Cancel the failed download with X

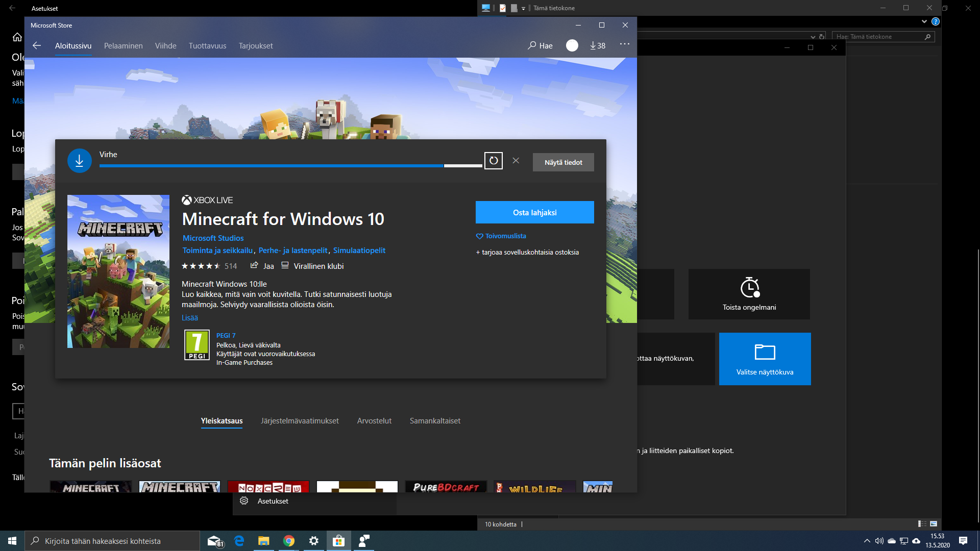click(x=516, y=161)
